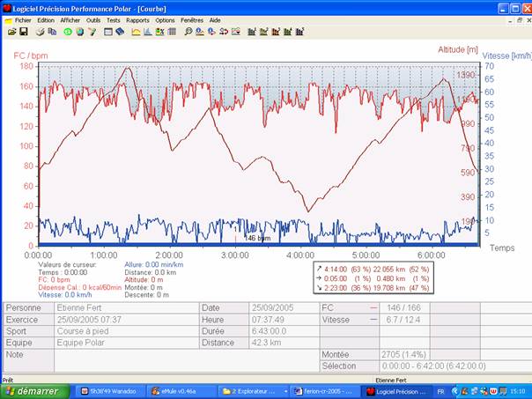Open the Fichier menu
This screenshot has width=532, height=399.
point(23,19)
